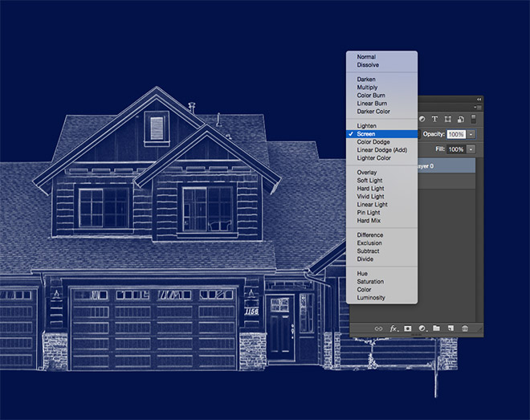Open the Opacity slider dropdown arrow

click(x=471, y=134)
